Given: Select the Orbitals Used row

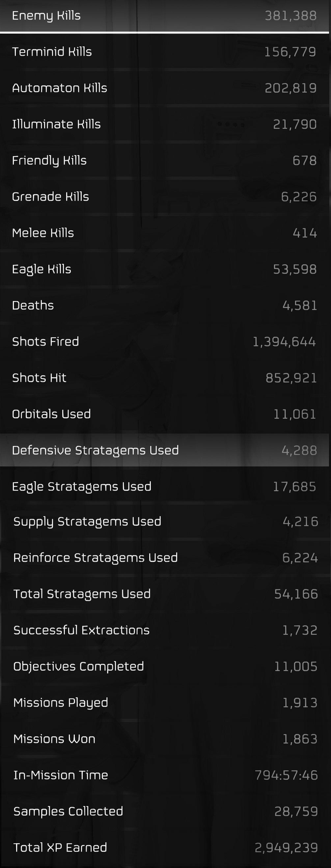Looking at the screenshot, I should [x=164, y=414].
